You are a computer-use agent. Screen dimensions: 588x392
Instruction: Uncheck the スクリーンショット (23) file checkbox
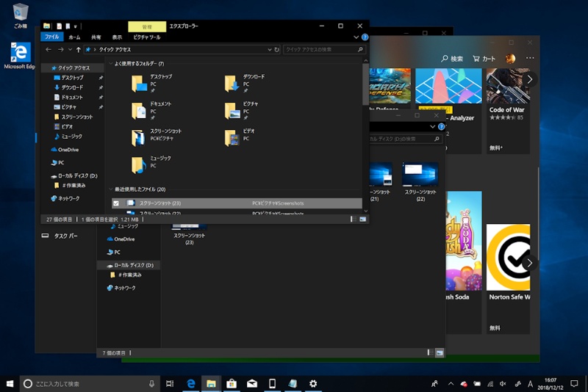click(x=116, y=203)
